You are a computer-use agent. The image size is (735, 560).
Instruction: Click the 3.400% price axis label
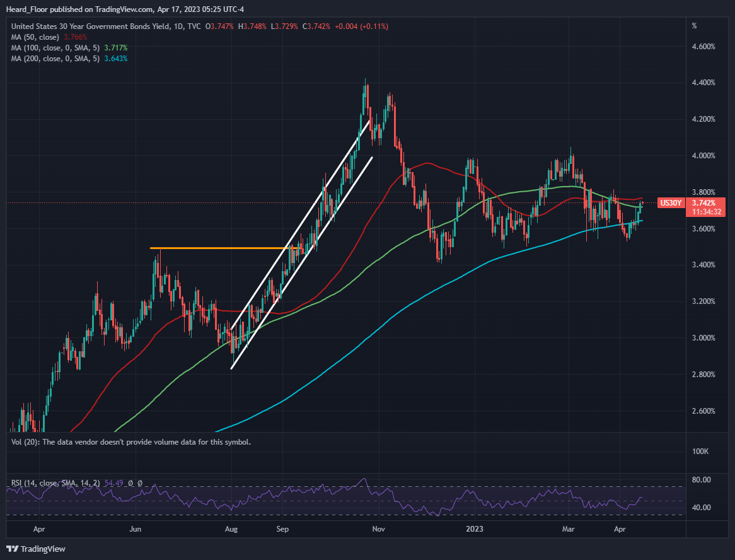[x=703, y=265]
